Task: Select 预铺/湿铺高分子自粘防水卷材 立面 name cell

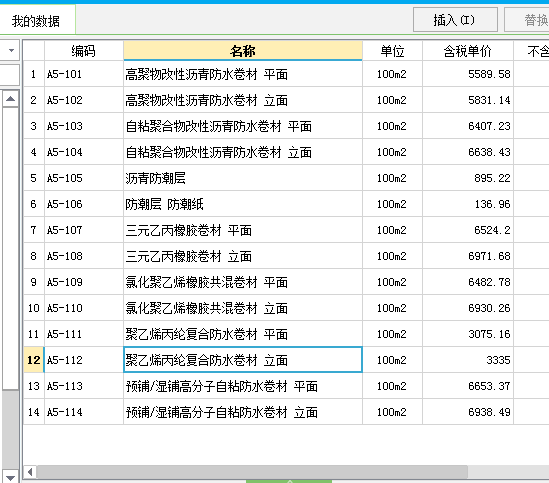Action: click(x=243, y=412)
